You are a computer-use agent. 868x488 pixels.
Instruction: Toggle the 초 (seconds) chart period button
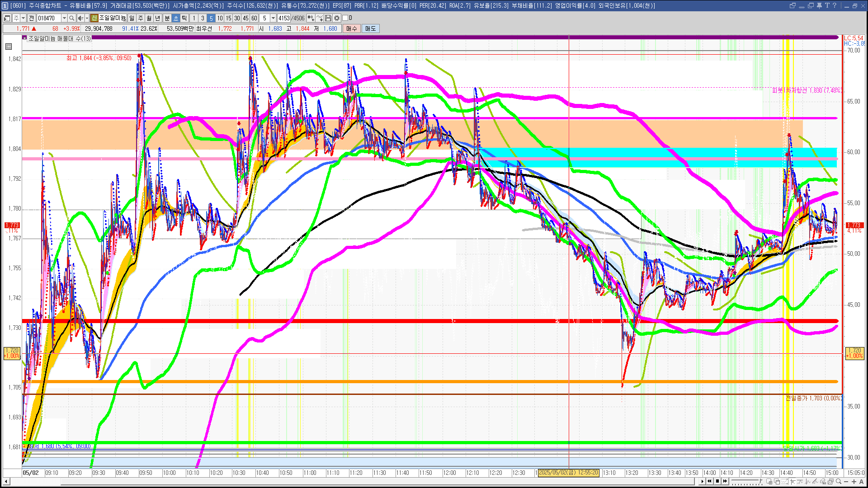[176, 18]
